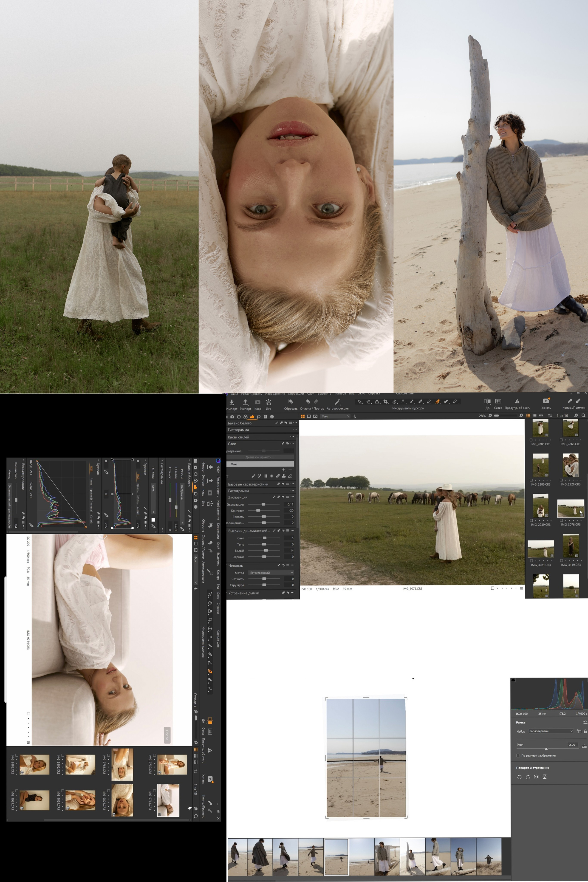588x882 pixels.
Task: Enable По размеру изображения checkbox
Action: point(518,756)
